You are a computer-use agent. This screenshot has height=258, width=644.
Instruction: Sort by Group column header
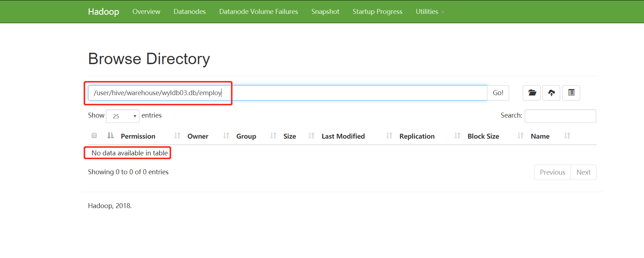[x=246, y=136]
